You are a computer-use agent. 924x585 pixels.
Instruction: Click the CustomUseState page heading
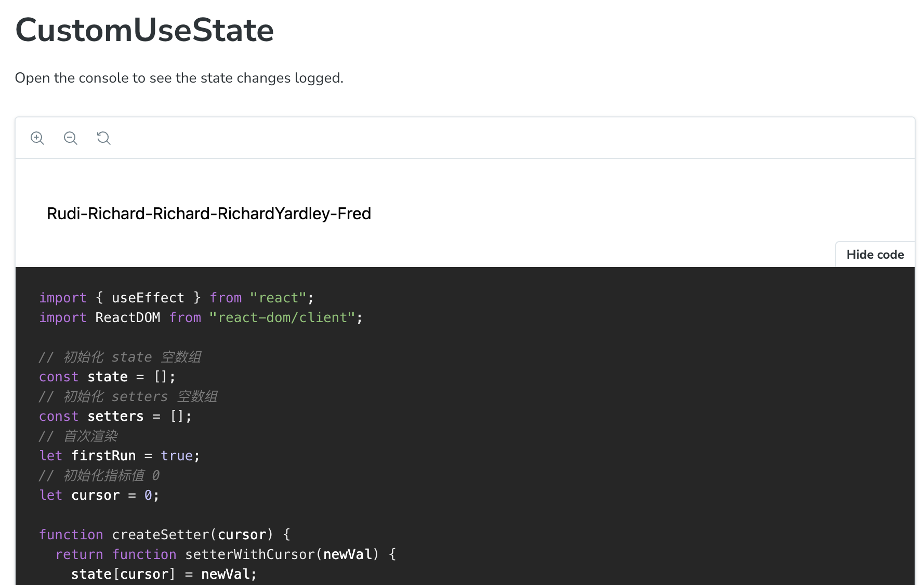(144, 30)
